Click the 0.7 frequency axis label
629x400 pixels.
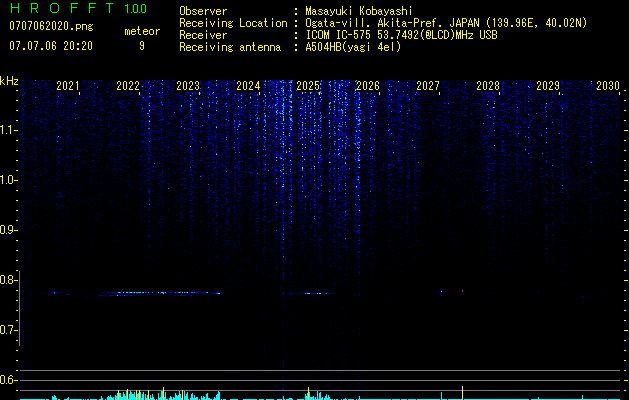pyautogui.click(x=9, y=330)
